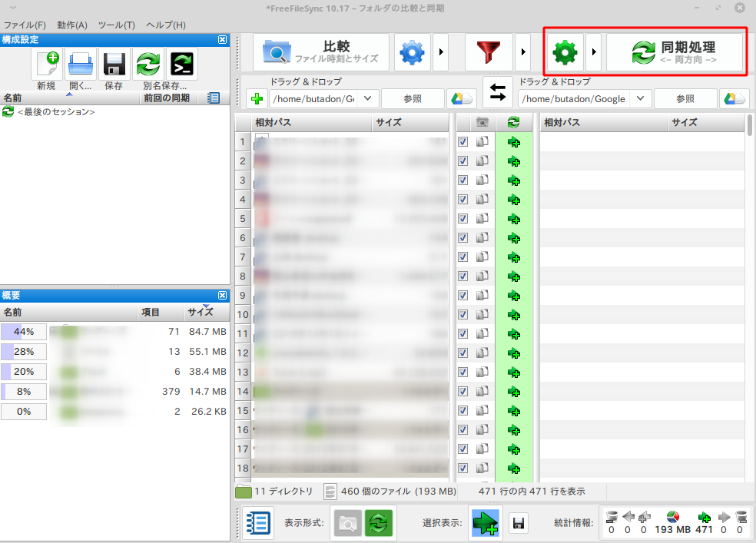Open comparison settings blue gear icon
The height and width of the screenshot is (543, 756).
click(413, 52)
